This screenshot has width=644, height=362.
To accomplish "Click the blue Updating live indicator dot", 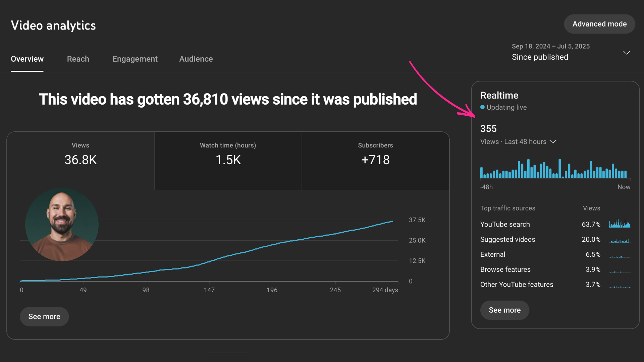I will point(482,107).
